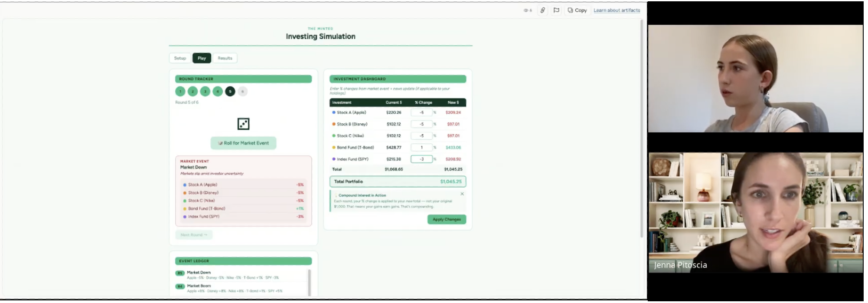Click Stock B (Disney) row in Market Event card
This screenshot has width=868, height=303.
(243, 193)
